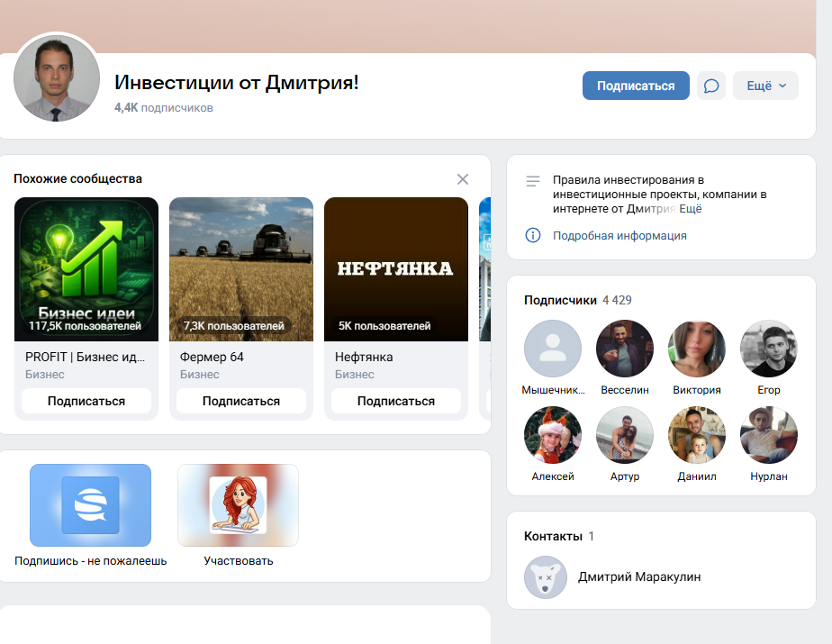Viewport: 832px width, 644px height.
Task: Click the Инвестиции от Дмитрия community avatar
Action: pos(57,79)
